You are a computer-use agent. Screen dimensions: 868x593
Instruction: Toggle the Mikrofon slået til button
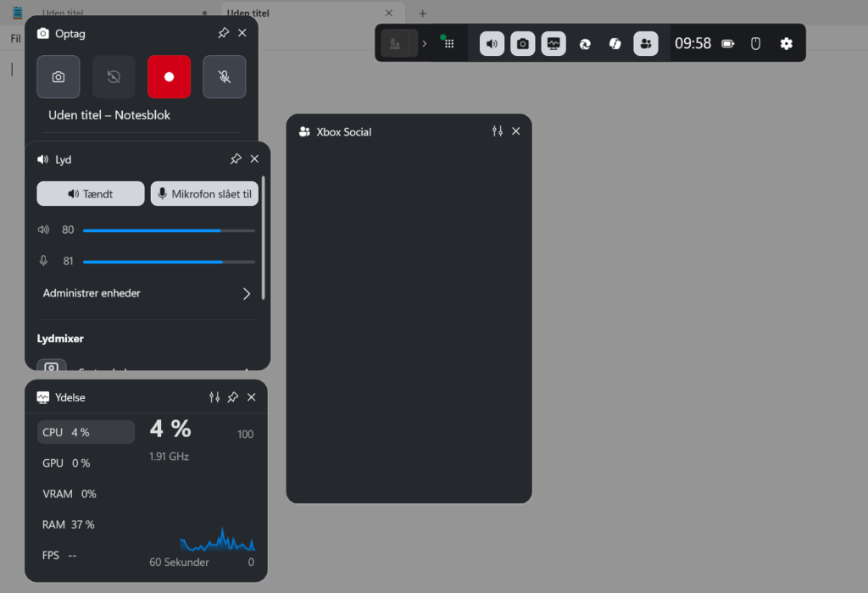[x=204, y=194]
